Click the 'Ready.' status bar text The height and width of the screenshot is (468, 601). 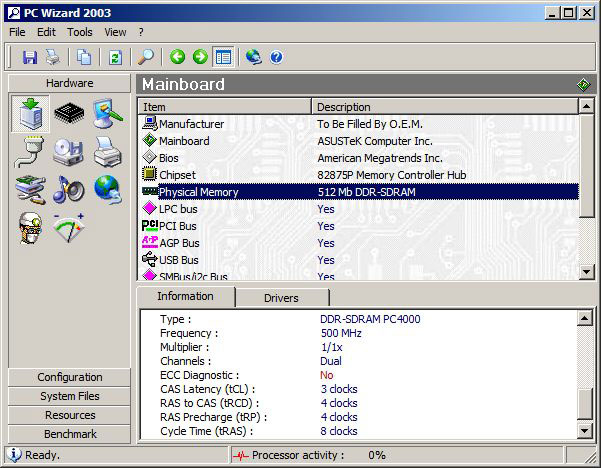[43, 455]
